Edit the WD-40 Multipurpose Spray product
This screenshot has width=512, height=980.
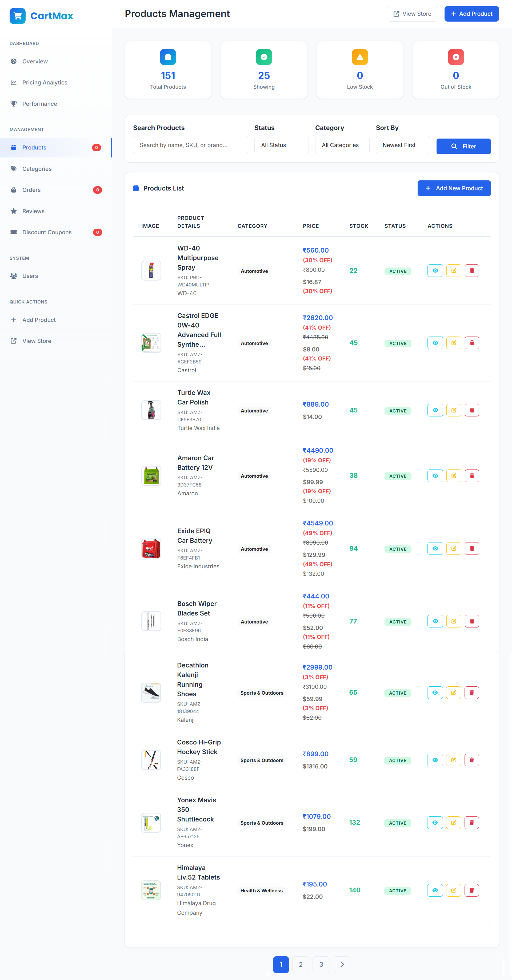[453, 270]
